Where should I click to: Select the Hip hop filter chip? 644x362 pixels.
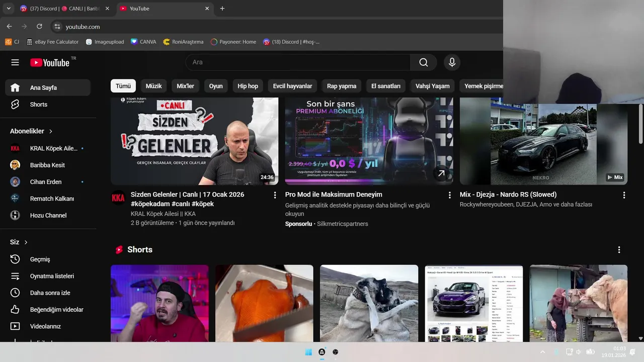click(x=248, y=86)
